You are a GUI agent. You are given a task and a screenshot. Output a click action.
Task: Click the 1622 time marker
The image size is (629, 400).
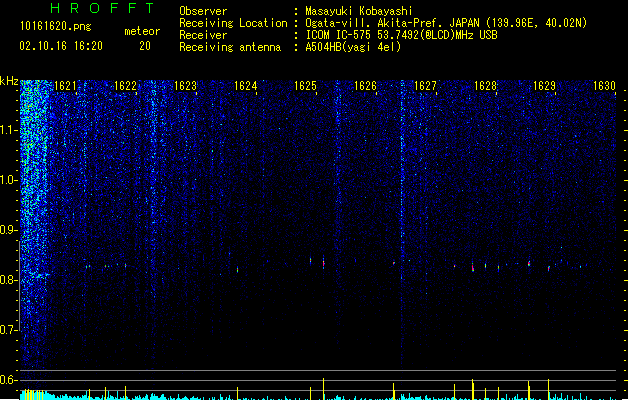pos(125,86)
